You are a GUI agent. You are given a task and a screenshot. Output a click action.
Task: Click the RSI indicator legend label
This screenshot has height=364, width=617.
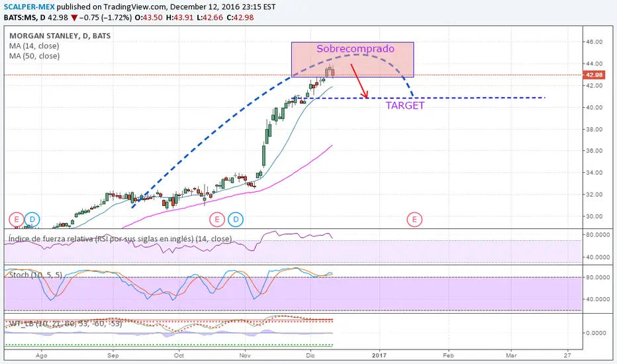pos(120,239)
